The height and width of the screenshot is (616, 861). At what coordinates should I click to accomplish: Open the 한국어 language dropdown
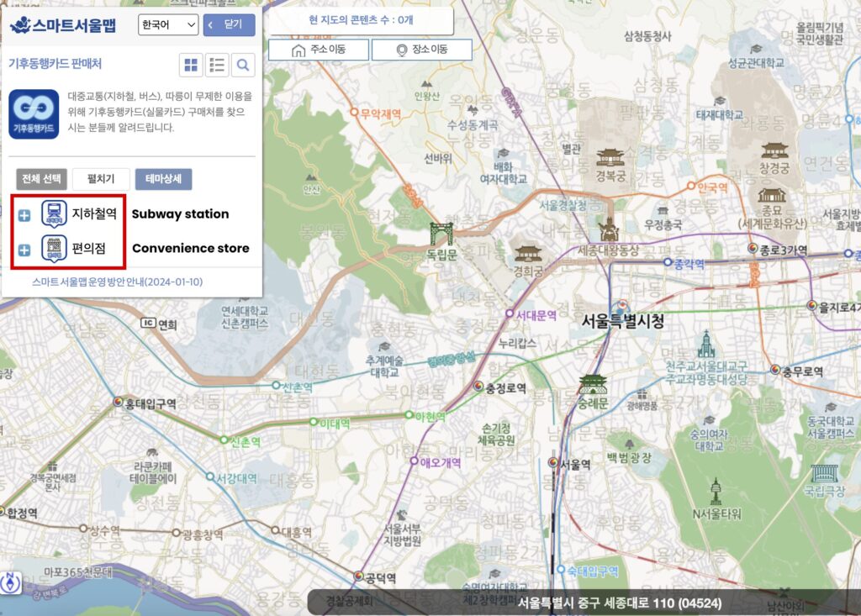coord(168,24)
